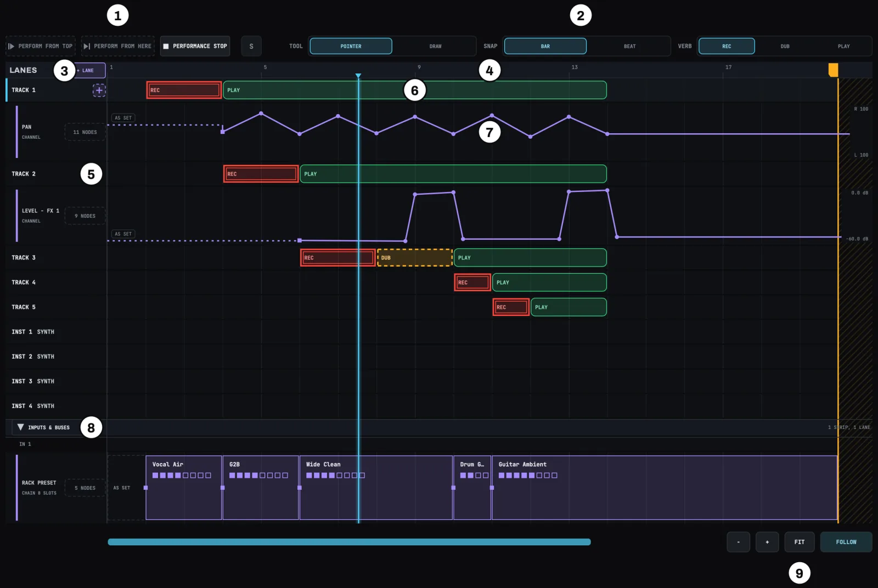The image size is (878, 588).
Task: Click the blue playhead marker handle
Action: (358, 76)
